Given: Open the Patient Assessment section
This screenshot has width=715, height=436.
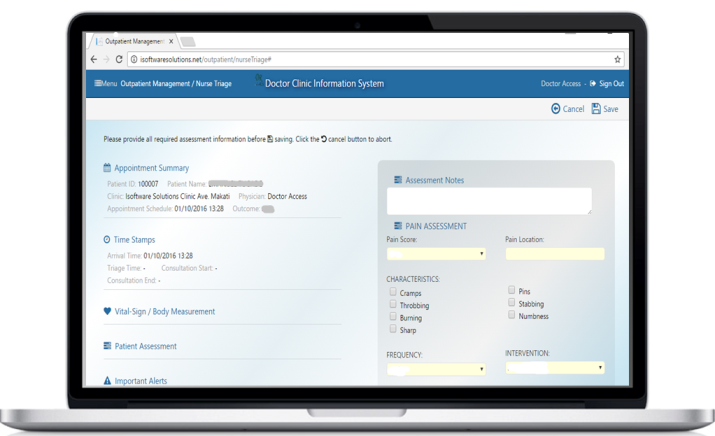Looking at the screenshot, I should coord(145,346).
